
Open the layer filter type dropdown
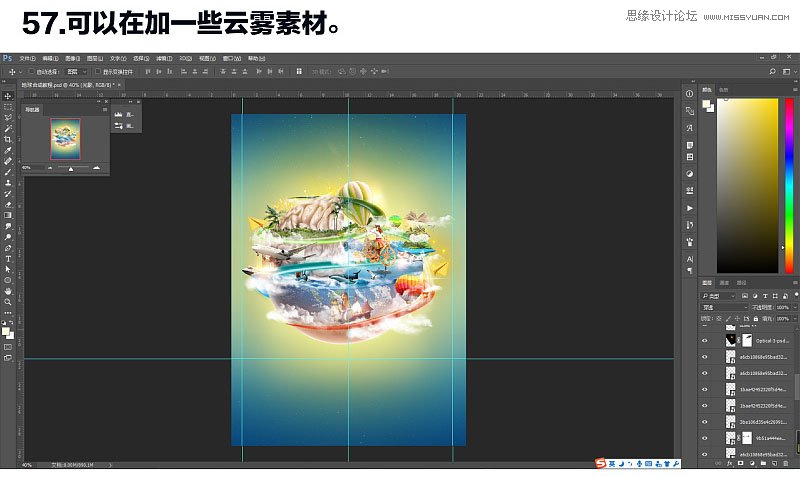[718, 296]
